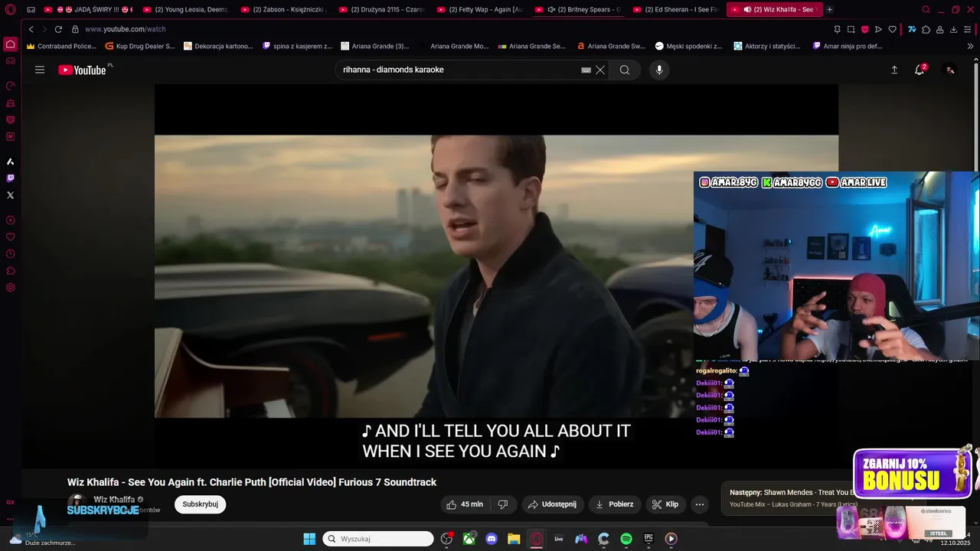The image size is (980, 551).
Task: Click Udostępnij share button
Action: [552, 504]
